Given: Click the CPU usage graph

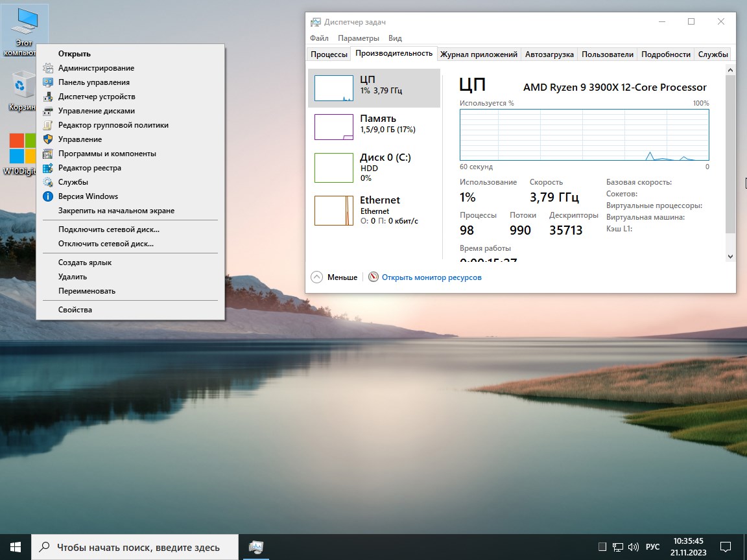Looking at the screenshot, I should click(x=584, y=135).
